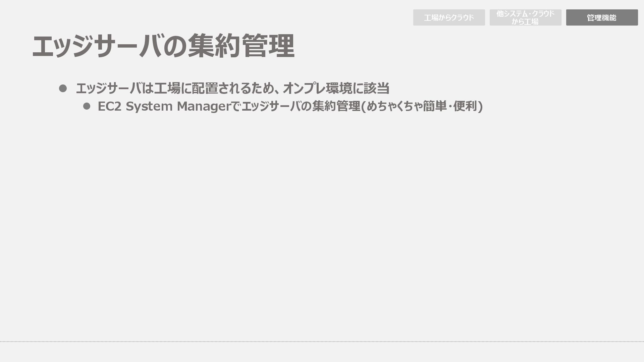Screen dimensions: 644x362
Task: Select the EC2 System Manager bullet line
Action: (290, 106)
